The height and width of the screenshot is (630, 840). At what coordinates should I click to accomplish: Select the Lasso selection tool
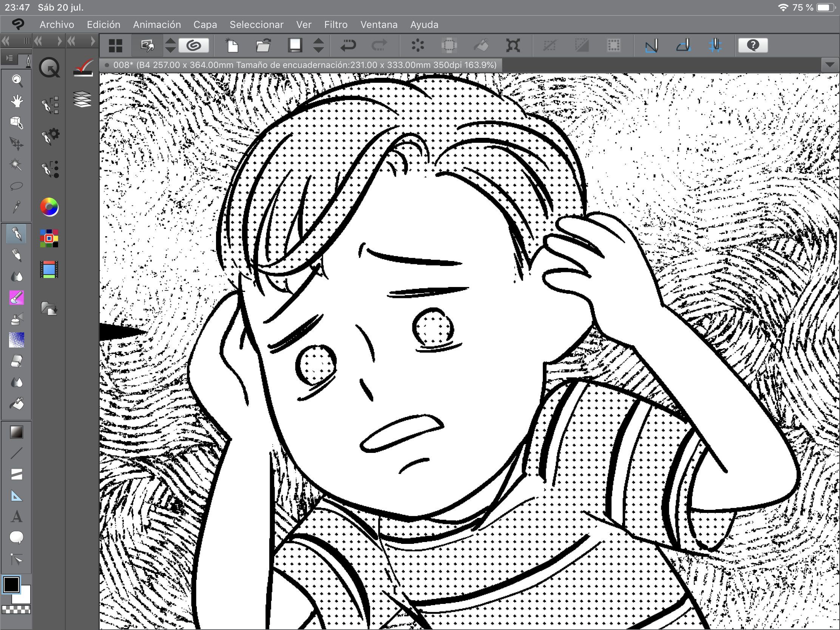[x=16, y=186]
